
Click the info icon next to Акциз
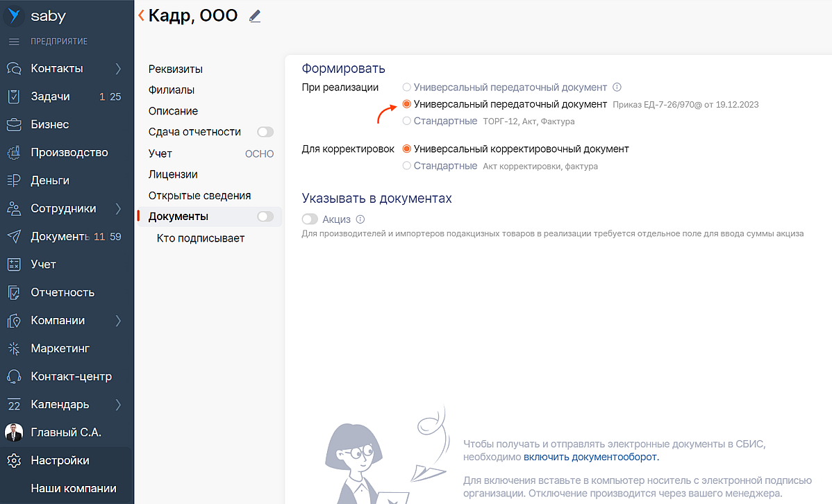(x=360, y=219)
